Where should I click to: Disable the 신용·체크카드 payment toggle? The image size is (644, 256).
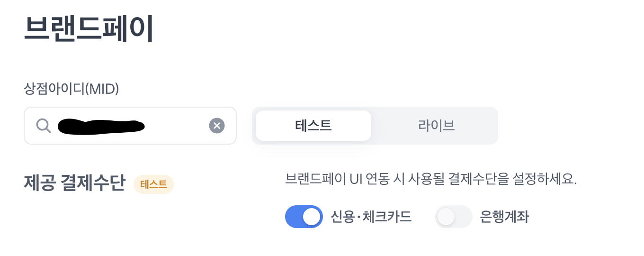pos(304,217)
